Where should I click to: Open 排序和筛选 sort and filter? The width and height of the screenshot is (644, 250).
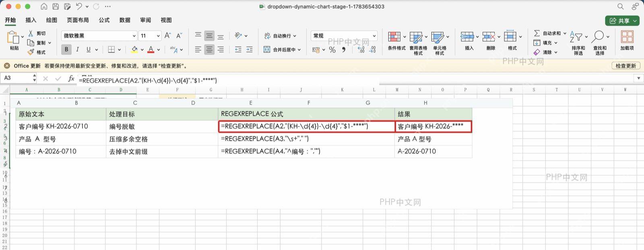click(578, 43)
